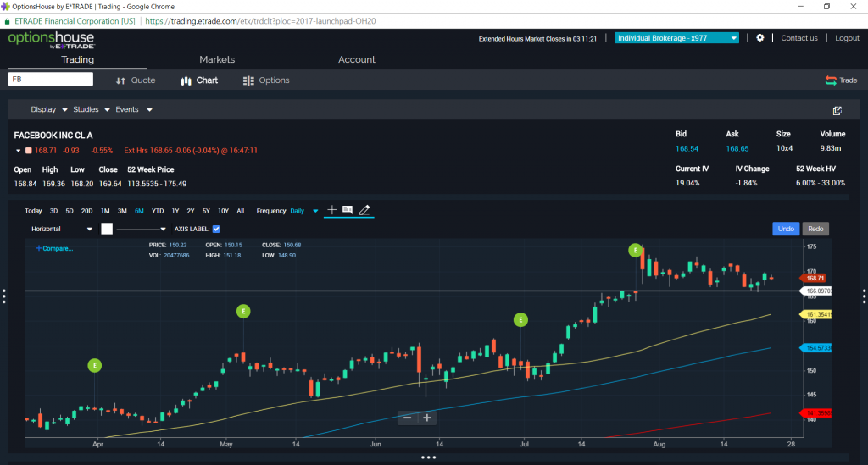Viewport: 868px width, 465px height.
Task: Click the white line color swatch
Action: pos(107,229)
